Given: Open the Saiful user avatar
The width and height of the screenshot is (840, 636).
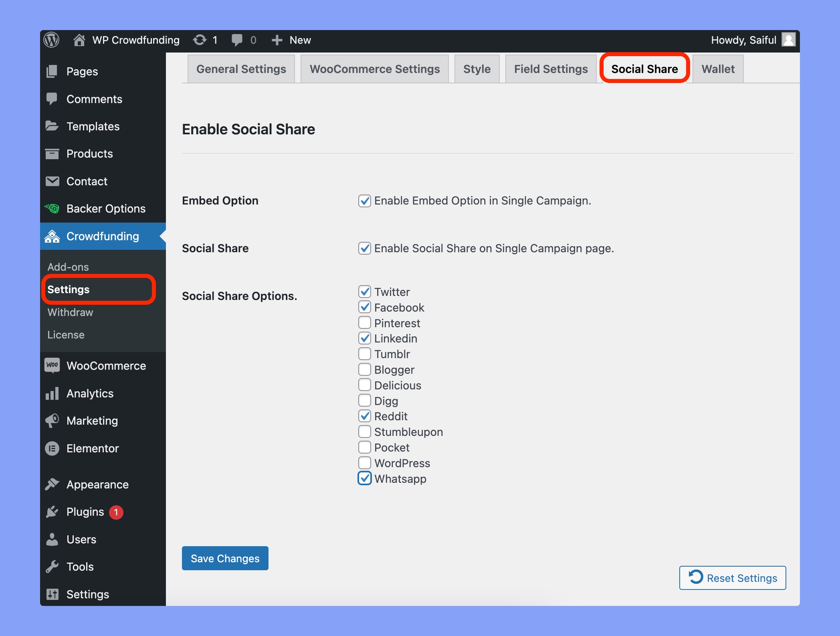Looking at the screenshot, I should (789, 40).
